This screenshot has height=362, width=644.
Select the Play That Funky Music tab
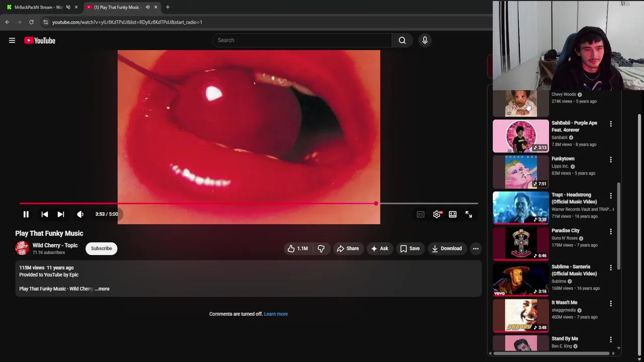pos(116,7)
